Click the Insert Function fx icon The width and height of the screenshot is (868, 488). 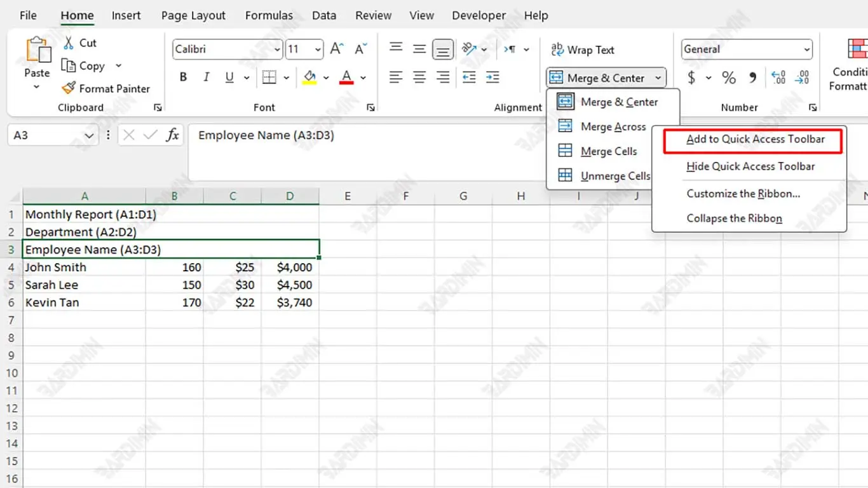click(x=172, y=135)
